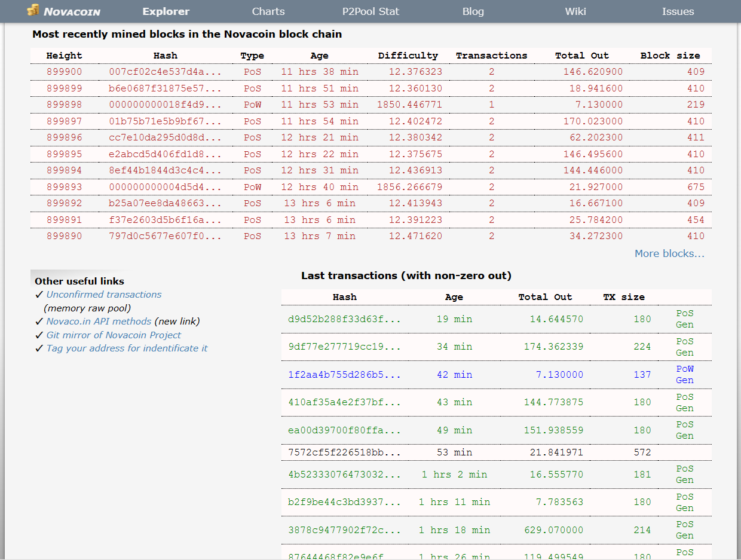
Task: Click the Difficulty column header
Action: [x=408, y=56]
